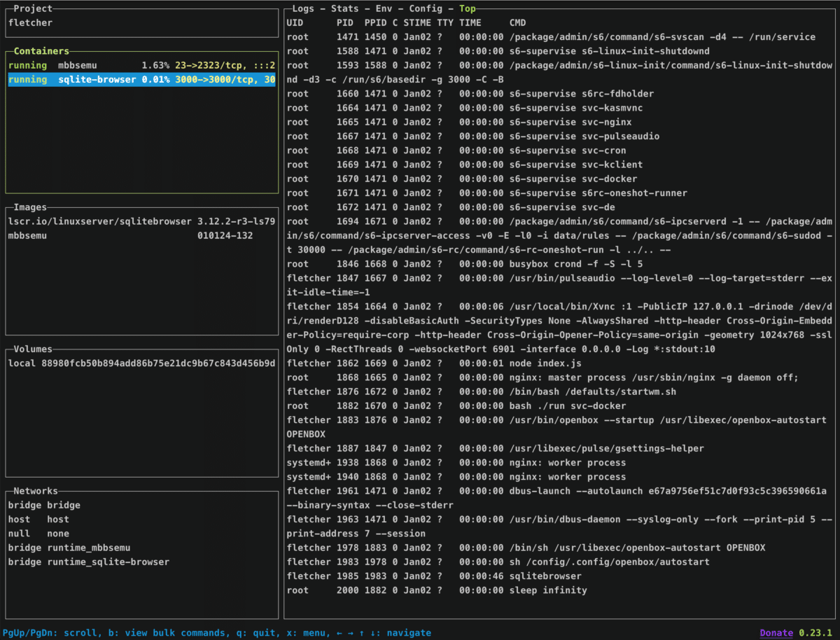This screenshot has height=640, width=840.
Task: Click the Donate link
Action: pos(776,632)
